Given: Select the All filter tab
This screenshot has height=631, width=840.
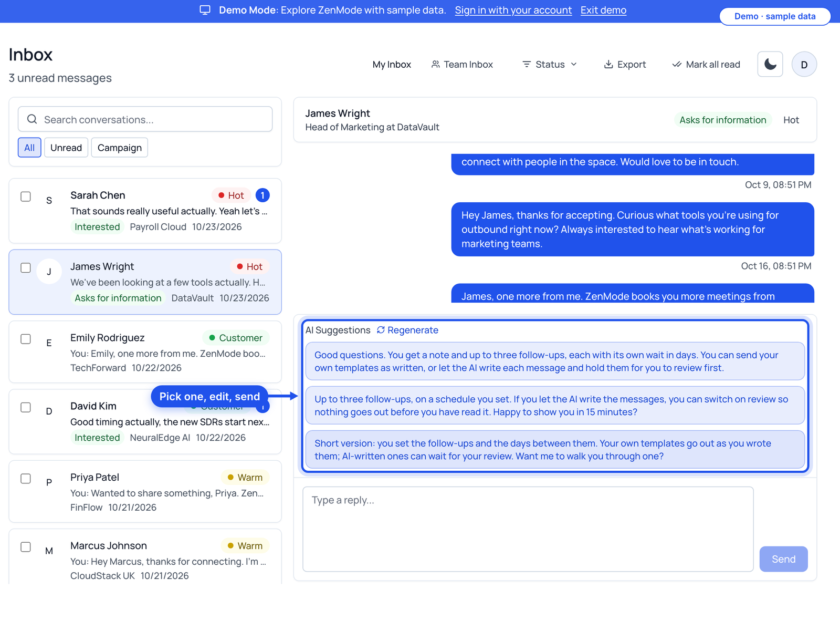Looking at the screenshot, I should [29, 148].
